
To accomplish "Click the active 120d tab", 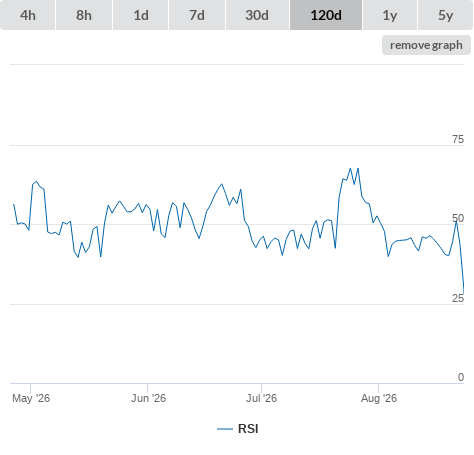I will coord(326,15).
